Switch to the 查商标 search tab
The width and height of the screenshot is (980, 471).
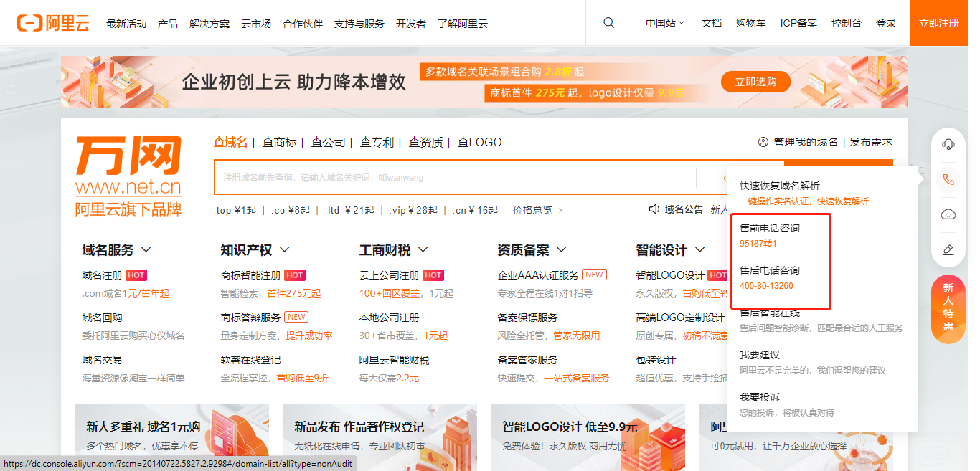[279, 142]
